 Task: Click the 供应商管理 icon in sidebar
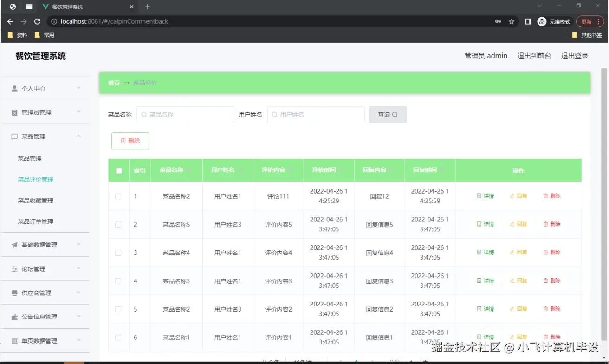[14, 293]
